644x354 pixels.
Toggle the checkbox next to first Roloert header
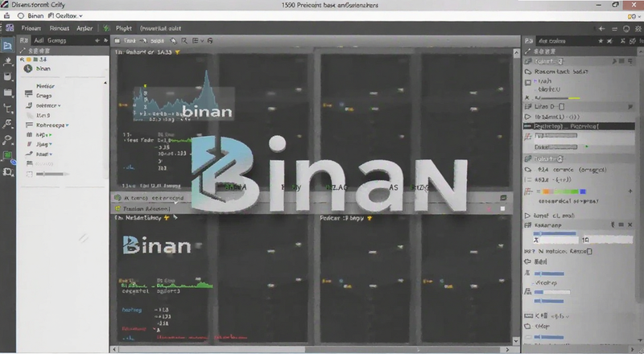(560, 61)
